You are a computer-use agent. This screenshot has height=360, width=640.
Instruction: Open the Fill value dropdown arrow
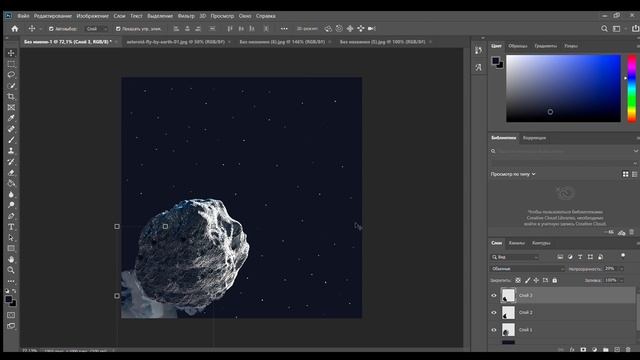tap(621, 280)
